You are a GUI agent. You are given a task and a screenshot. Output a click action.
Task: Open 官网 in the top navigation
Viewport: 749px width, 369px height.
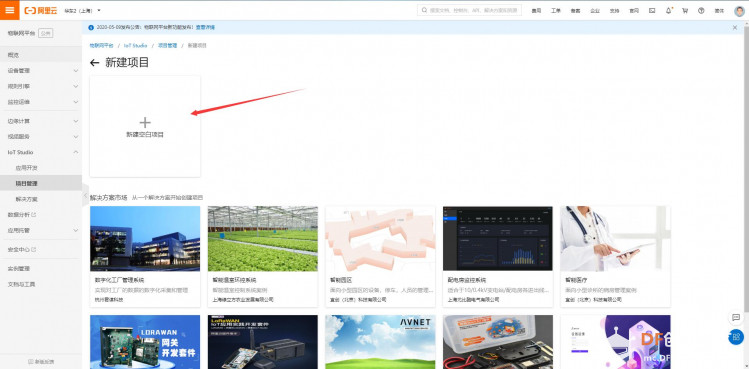[634, 11]
